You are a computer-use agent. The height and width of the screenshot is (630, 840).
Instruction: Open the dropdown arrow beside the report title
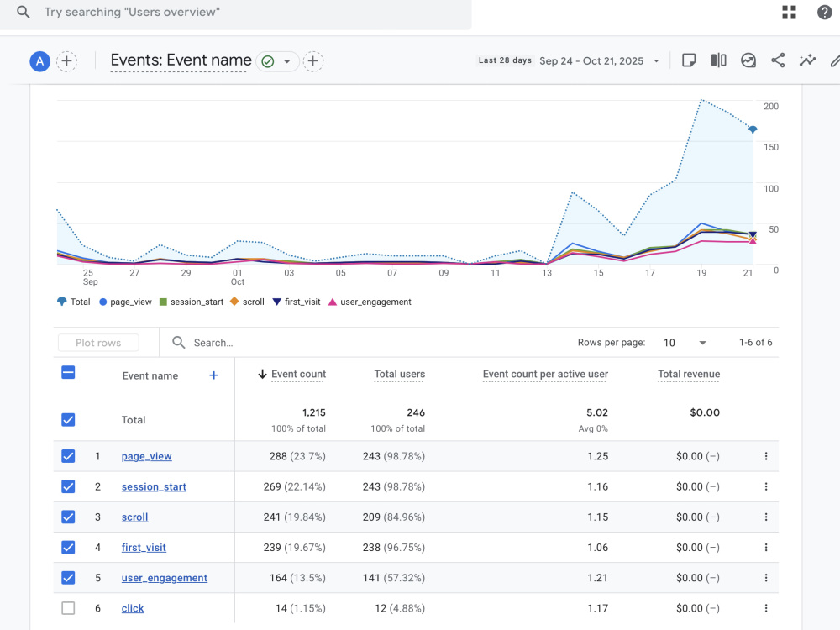(287, 61)
